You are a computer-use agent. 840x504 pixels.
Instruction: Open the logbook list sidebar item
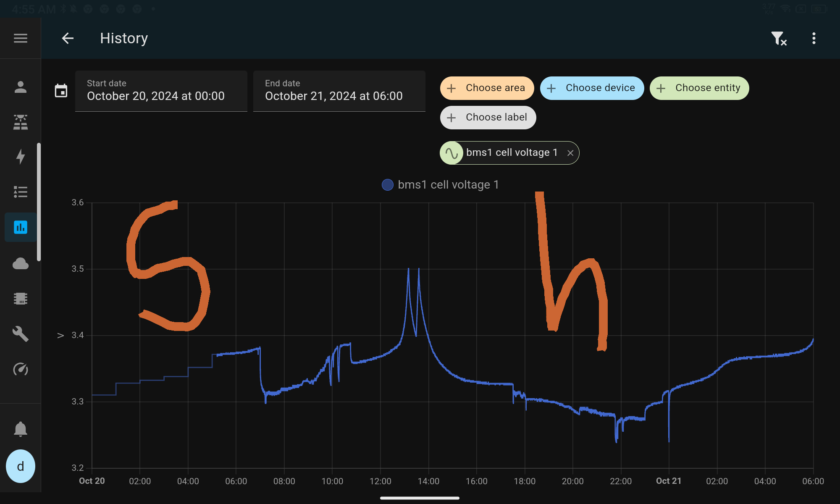coord(20,192)
